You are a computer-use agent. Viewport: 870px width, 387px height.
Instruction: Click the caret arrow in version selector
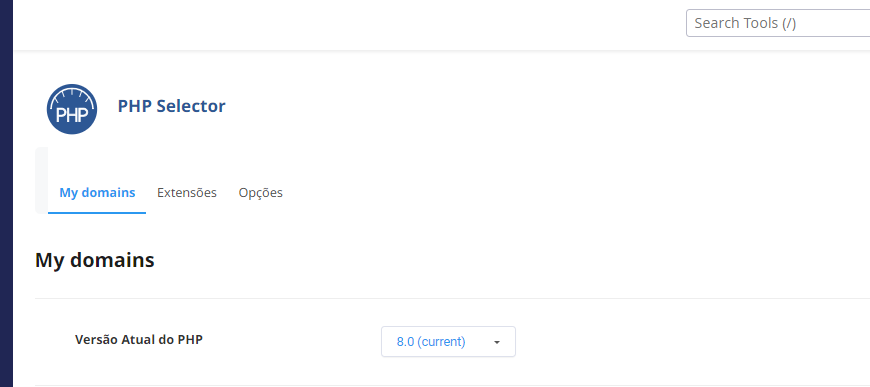[x=497, y=342]
